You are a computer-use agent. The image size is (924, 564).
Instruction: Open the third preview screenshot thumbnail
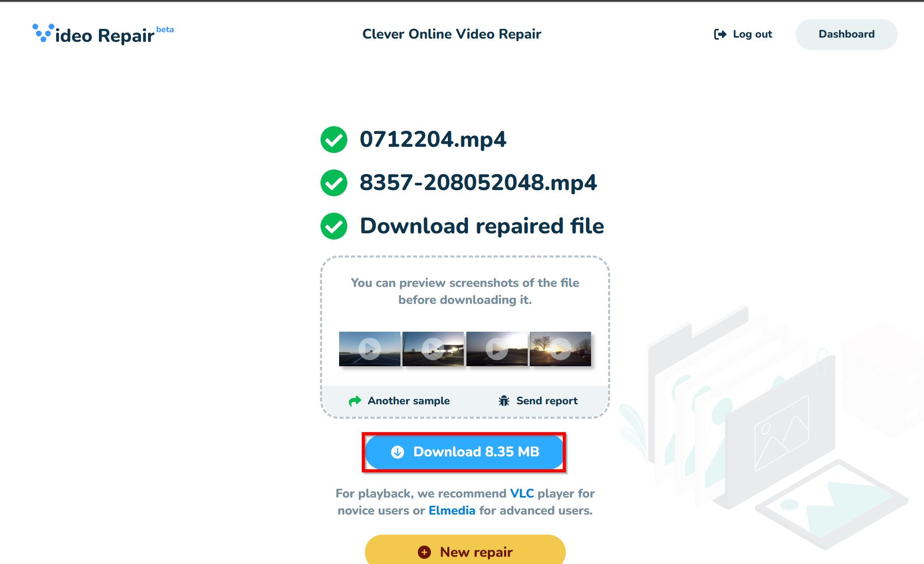[497, 349]
